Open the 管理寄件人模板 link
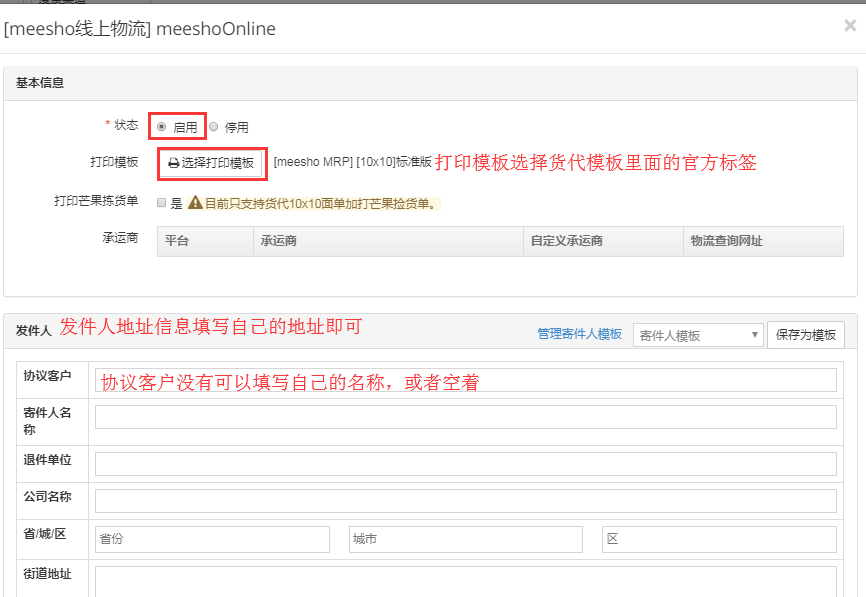Viewport: 866px width, 597px height. [579, 335]
